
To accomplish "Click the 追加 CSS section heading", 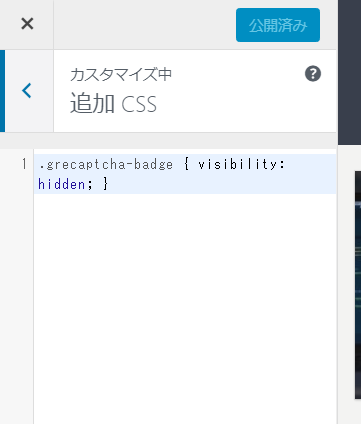I will (x=113, y=104).
